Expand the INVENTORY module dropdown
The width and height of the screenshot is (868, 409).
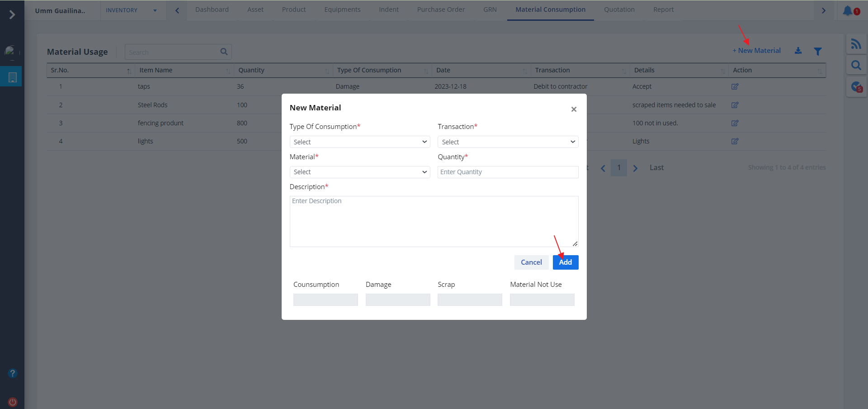131,10
